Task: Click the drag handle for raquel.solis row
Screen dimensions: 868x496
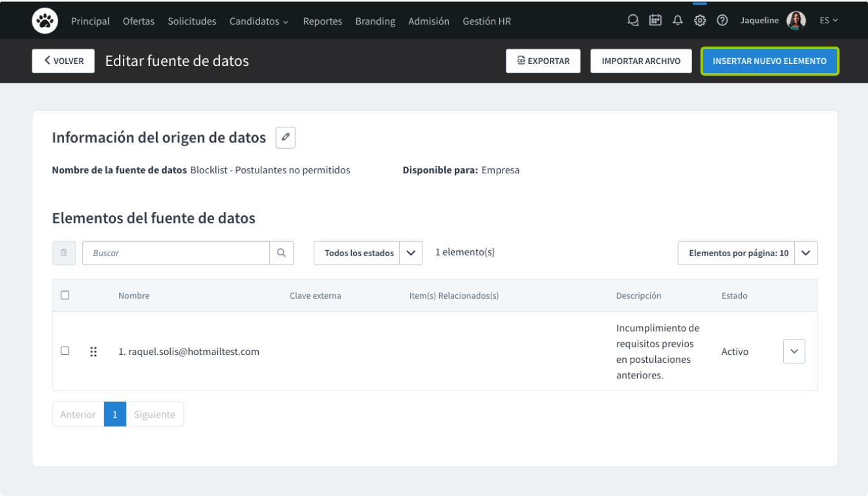Action: pos(93,352)
